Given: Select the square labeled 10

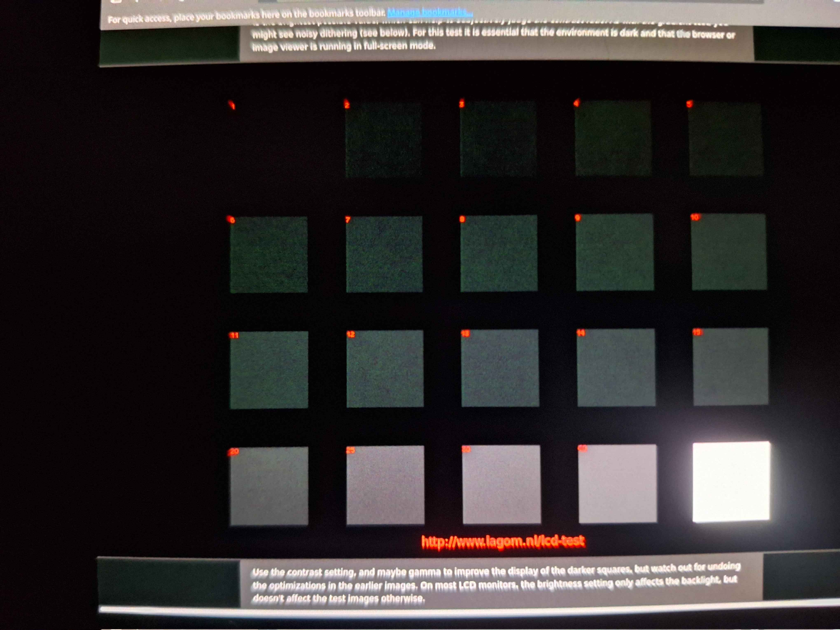Looking at the screenshot, I should pyautogui.click(x=729, y=252).
